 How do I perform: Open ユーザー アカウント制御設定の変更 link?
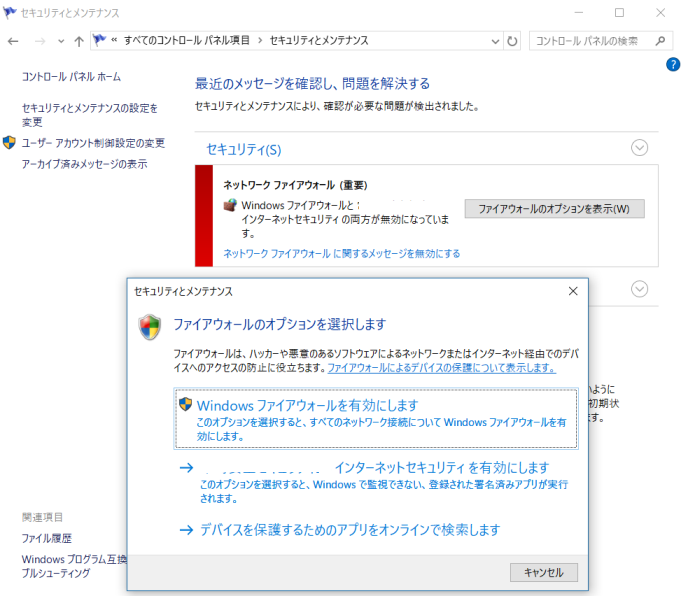pos(93,143)
